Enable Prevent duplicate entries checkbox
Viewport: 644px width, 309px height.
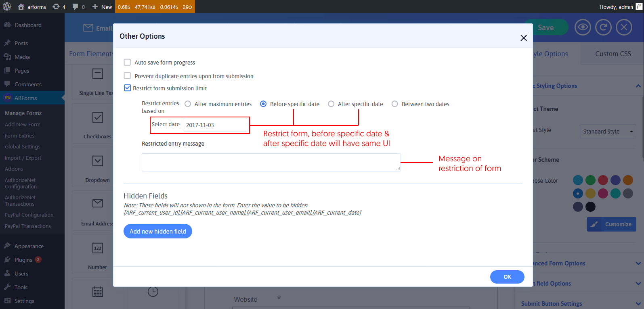coord(127,76)
